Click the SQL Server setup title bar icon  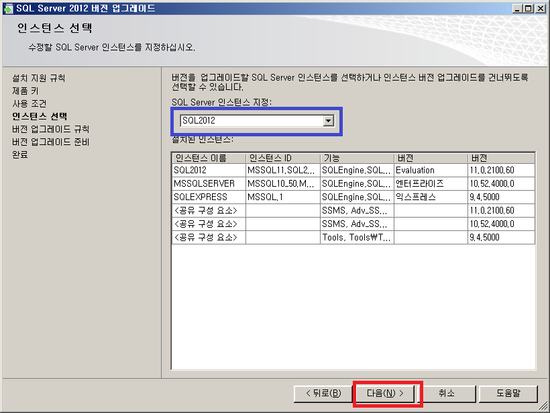pos(8,8)
